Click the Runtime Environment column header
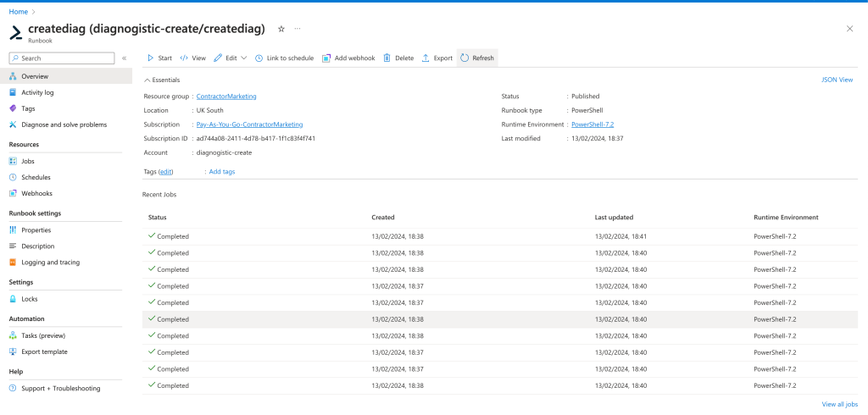The image size is (868, 415). [786, 218]
